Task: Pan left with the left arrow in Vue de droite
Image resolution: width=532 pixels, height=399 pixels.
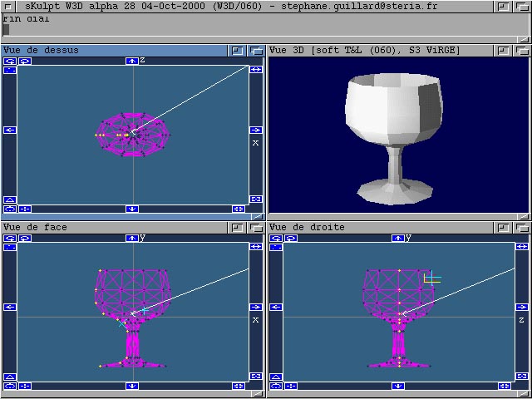Action: 276,307
